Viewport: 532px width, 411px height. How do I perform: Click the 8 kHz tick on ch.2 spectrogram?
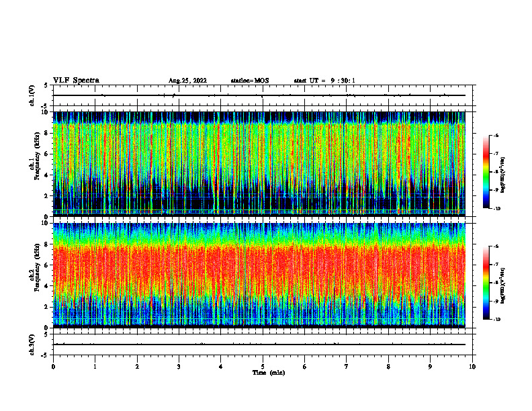47,244
